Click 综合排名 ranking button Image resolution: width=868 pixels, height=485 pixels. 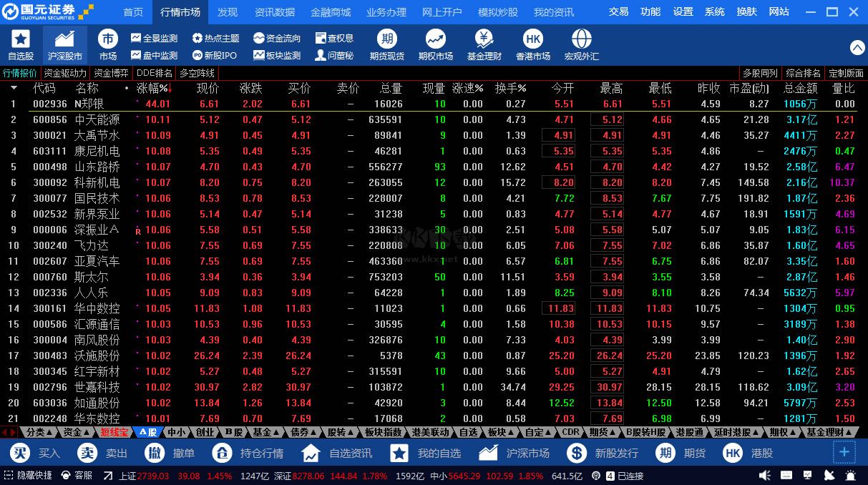click(x=803, y=73)
